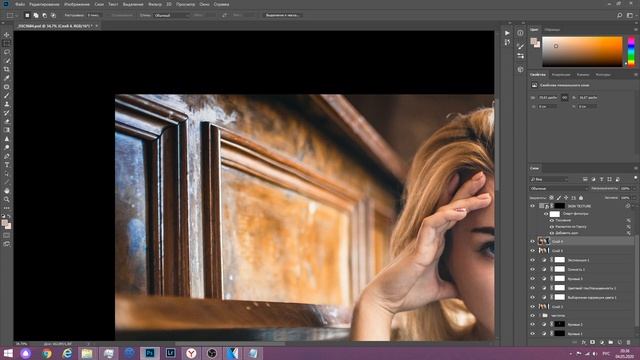640x360 pixels.
Task: Lock transparent pixels icon in Layers
Action: tap(551, 198)
